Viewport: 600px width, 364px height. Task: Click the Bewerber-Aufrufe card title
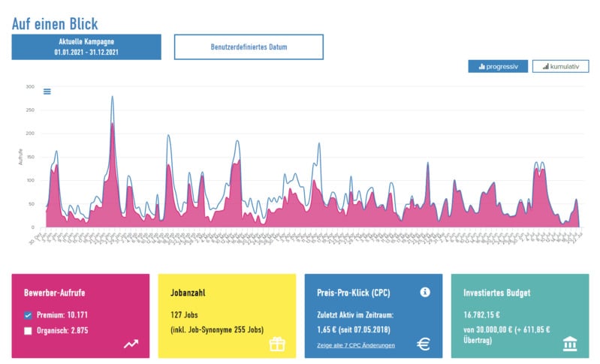point(54,293)
